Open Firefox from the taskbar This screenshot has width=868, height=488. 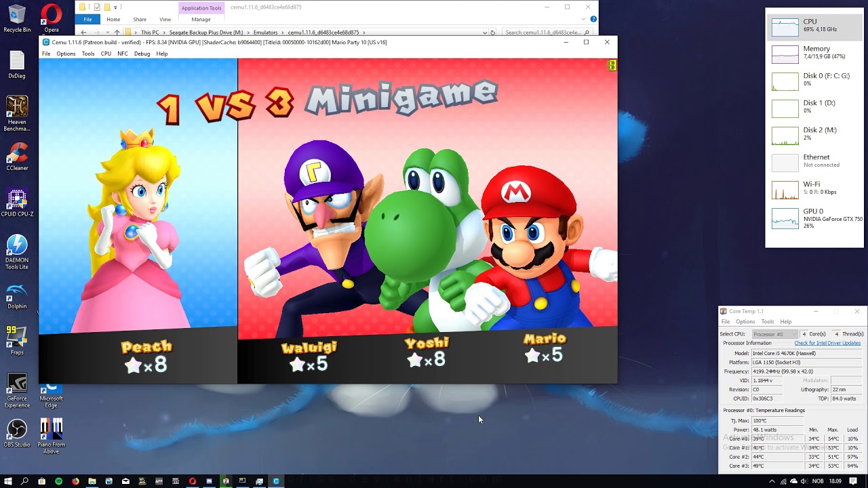(75, 481)
